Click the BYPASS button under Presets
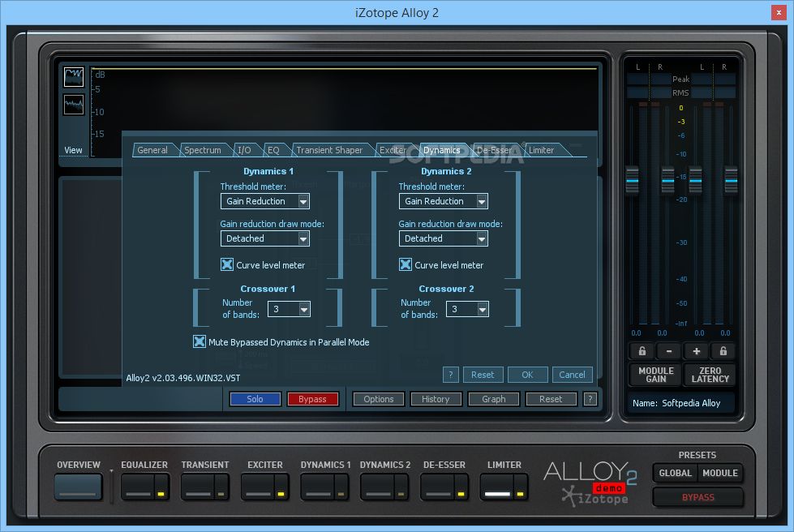794x532 pixels. tap(697, 497)
